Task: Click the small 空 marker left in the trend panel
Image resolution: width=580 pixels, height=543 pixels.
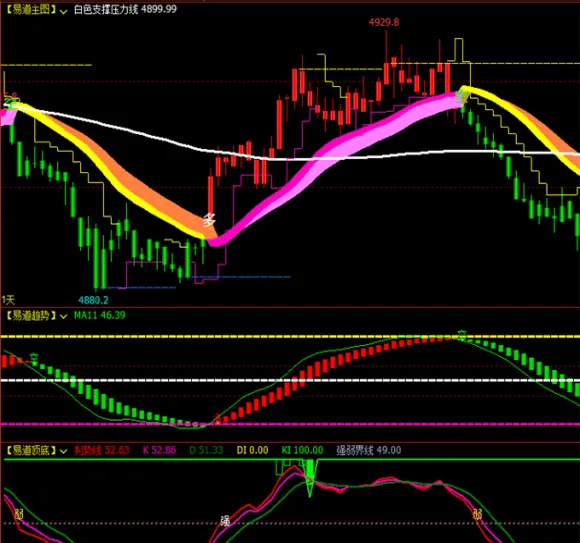Action: [34, 358]
